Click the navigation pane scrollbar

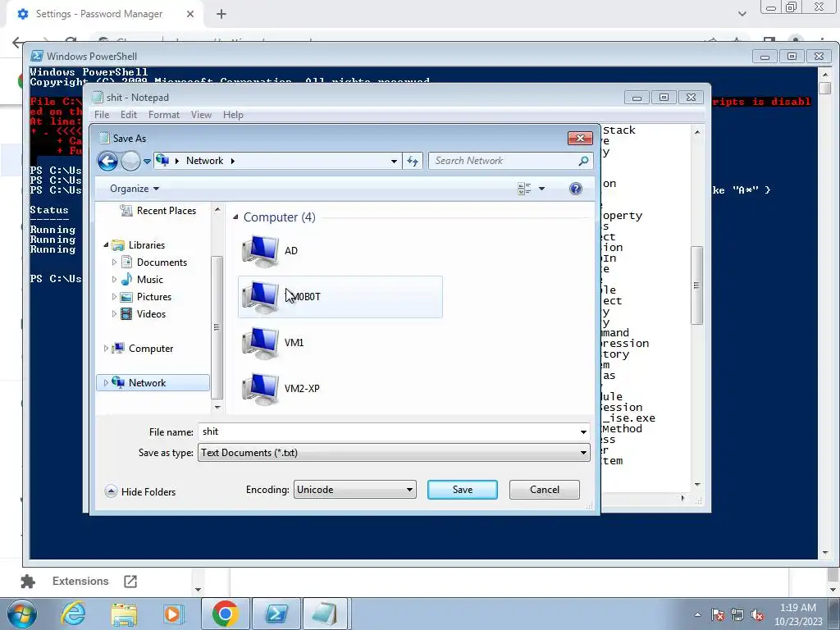217,326
